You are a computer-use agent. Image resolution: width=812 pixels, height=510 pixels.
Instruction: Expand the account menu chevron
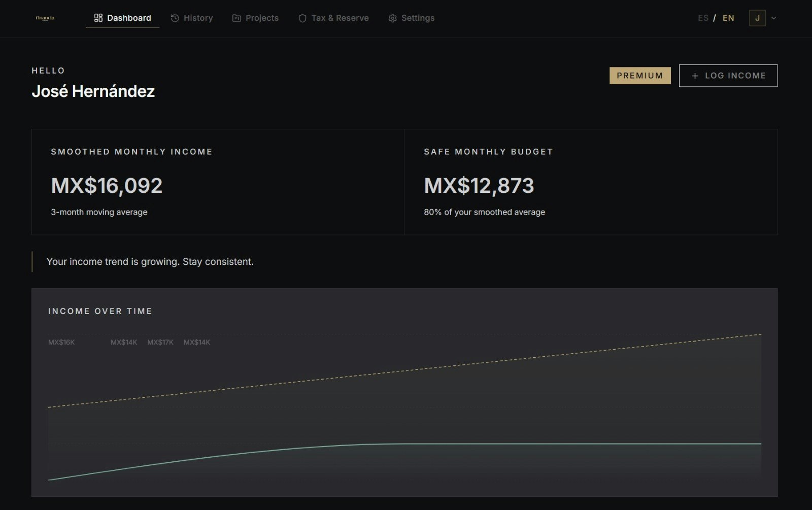coord(773,18)
